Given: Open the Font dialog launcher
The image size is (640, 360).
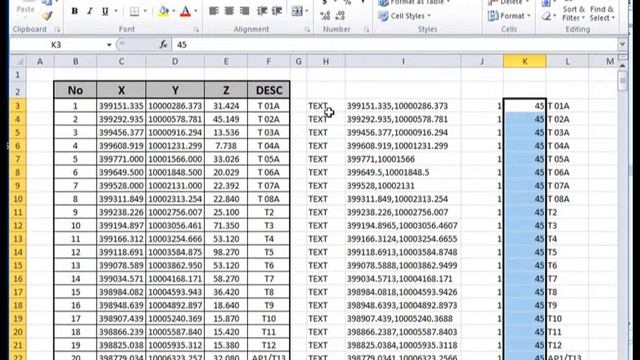Looking at the screenshot, I should click(x=196, y=29).
